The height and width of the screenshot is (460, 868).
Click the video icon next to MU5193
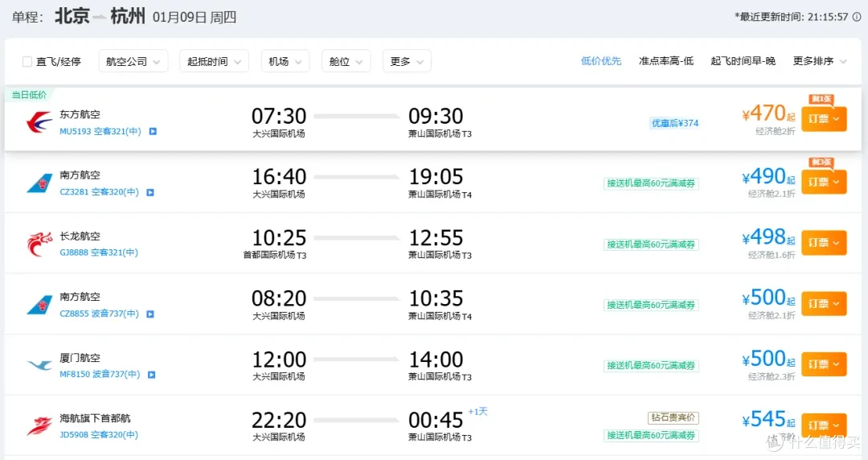153,131
